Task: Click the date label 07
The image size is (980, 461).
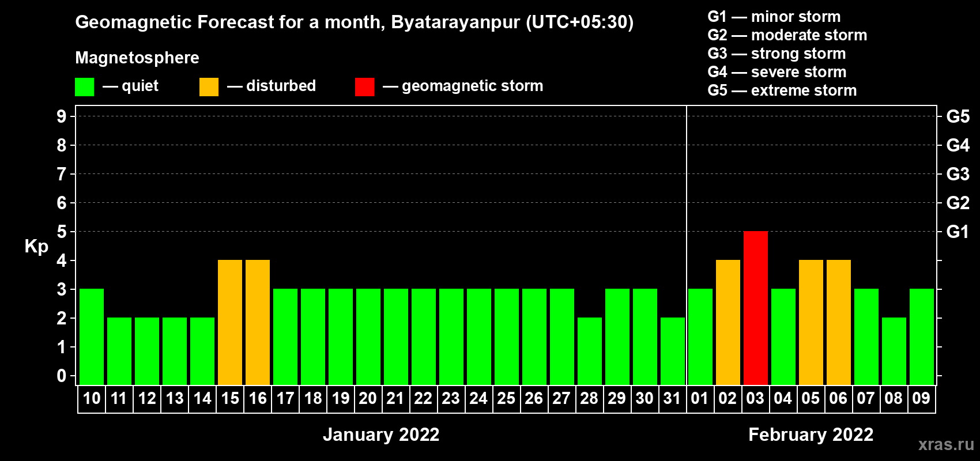Action: click(x=866, y=399)
